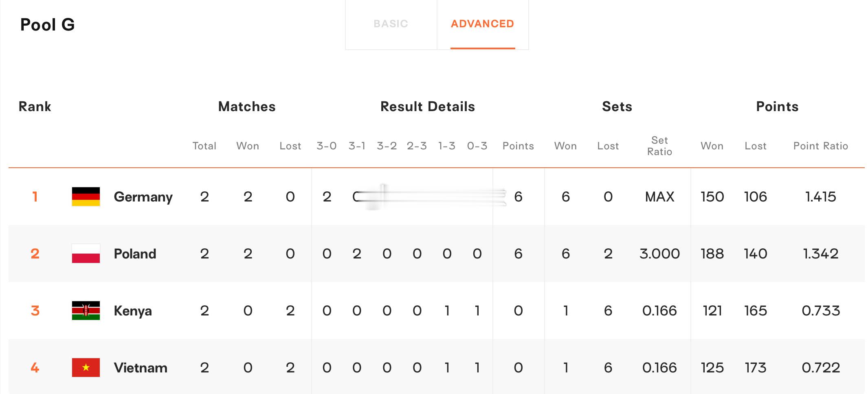This screenshot has width=868, height=394.
Task: Click Germany's 1.415 point ratio
Action: click(x=821, y=197)
